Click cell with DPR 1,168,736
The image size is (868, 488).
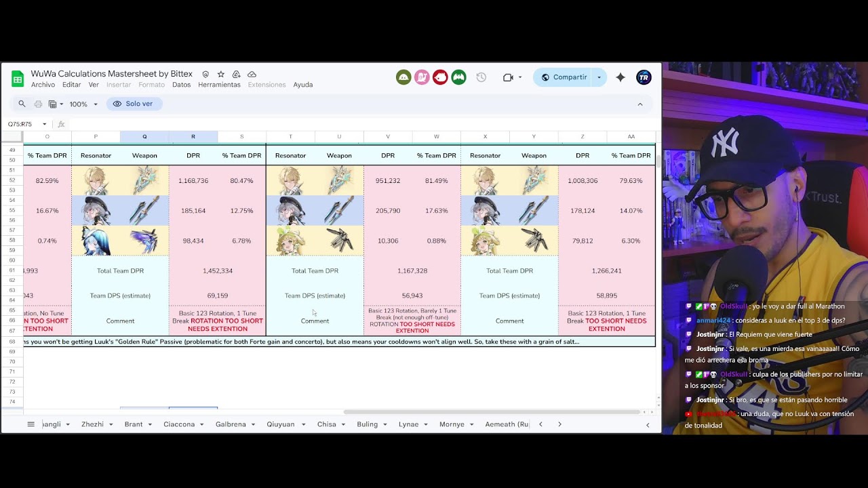(193, 181)
